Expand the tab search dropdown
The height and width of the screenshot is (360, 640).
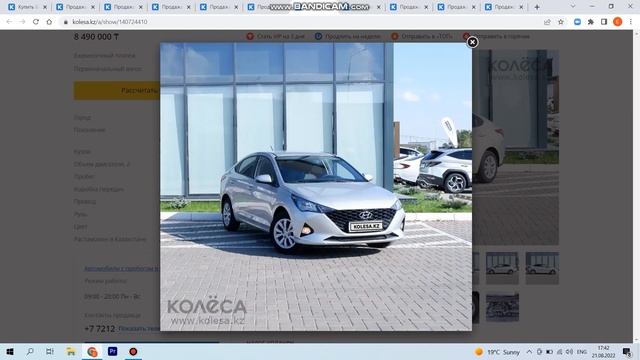[573, 7]
